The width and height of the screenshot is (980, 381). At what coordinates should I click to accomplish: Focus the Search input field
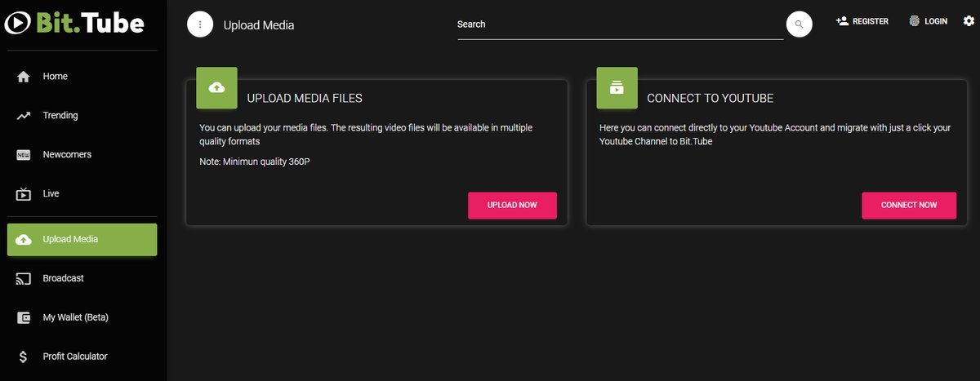pyautogui.click(x=620, y=25)
